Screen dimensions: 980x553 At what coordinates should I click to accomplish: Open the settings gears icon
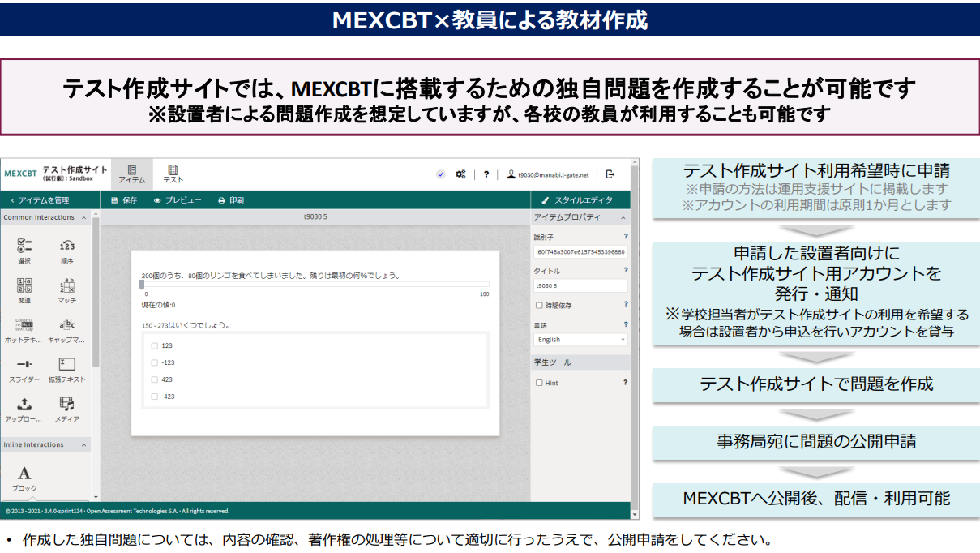point(460,174)
